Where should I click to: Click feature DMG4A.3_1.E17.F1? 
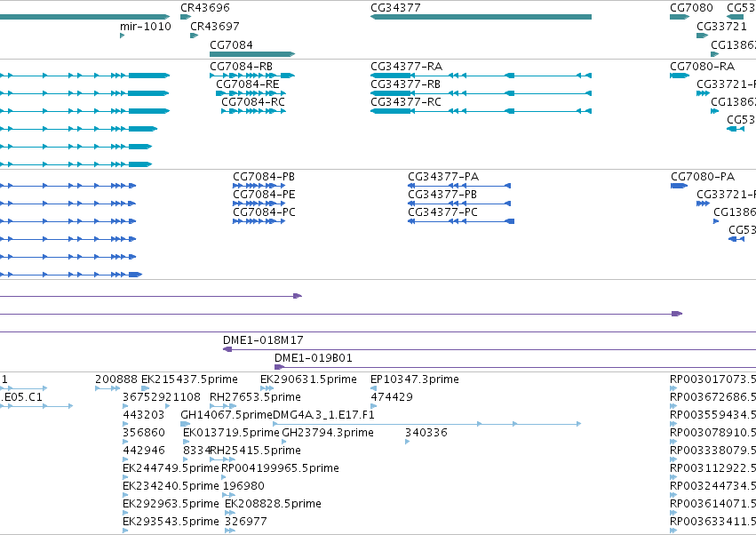[323, 415]
